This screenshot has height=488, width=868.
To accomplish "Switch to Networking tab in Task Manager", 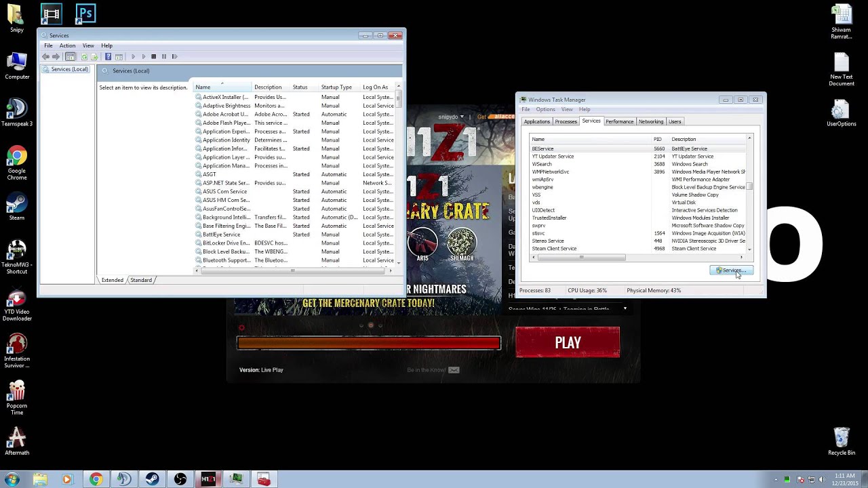I will (x=650, y=121).
